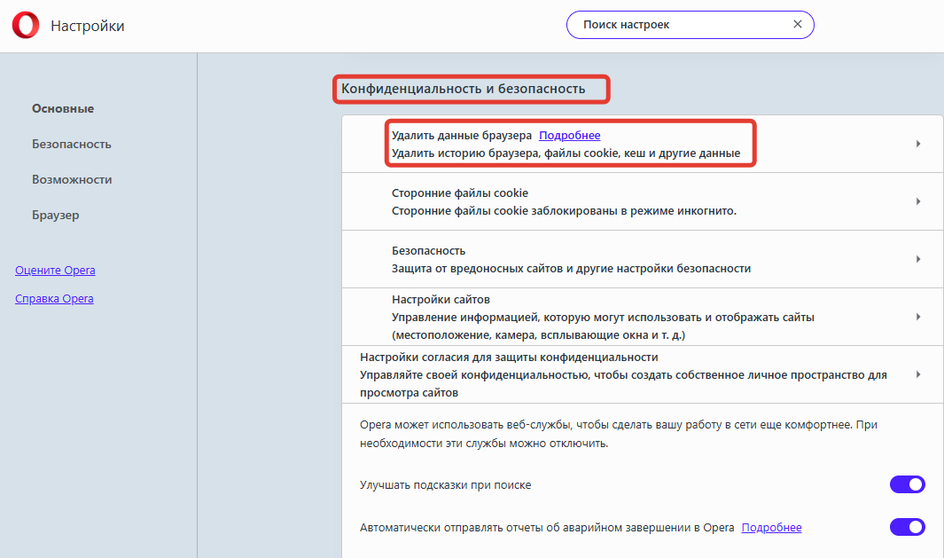
Task: Open Подробнее link next to Удалить данные браузера
Action: click(569, 135)
